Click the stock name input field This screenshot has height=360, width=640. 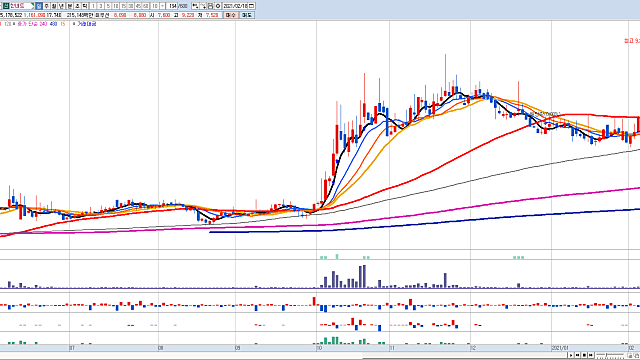[x=22, y=6]
